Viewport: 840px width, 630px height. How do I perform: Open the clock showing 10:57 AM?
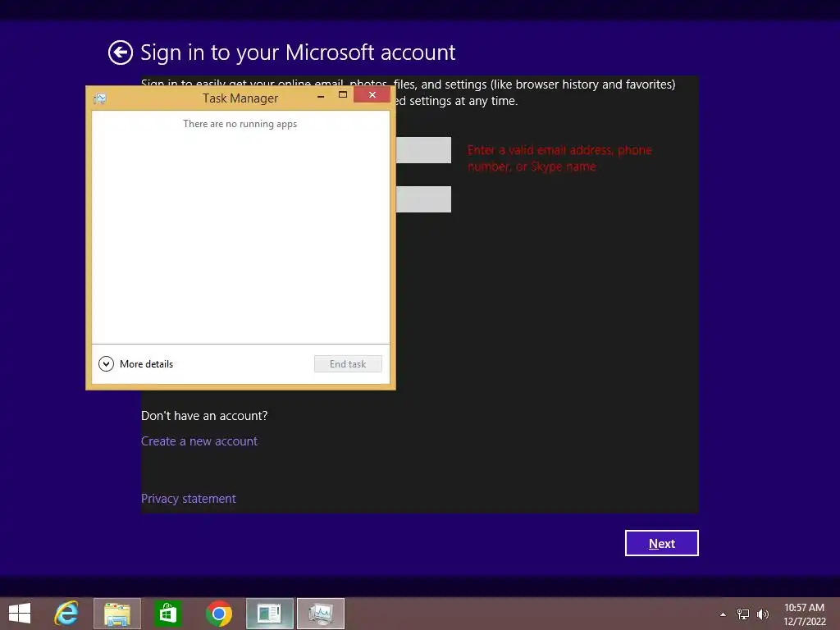tap(805, 614)
